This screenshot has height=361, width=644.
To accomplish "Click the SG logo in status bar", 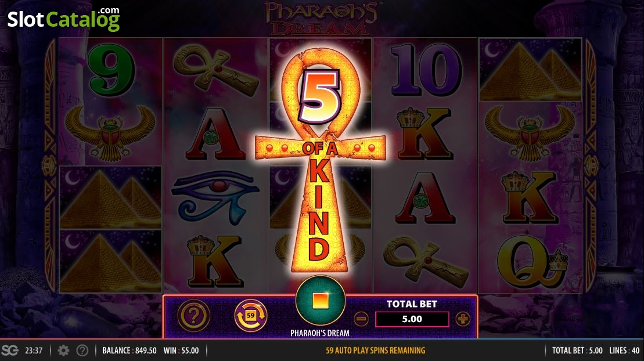I will (x=10, y=351).
